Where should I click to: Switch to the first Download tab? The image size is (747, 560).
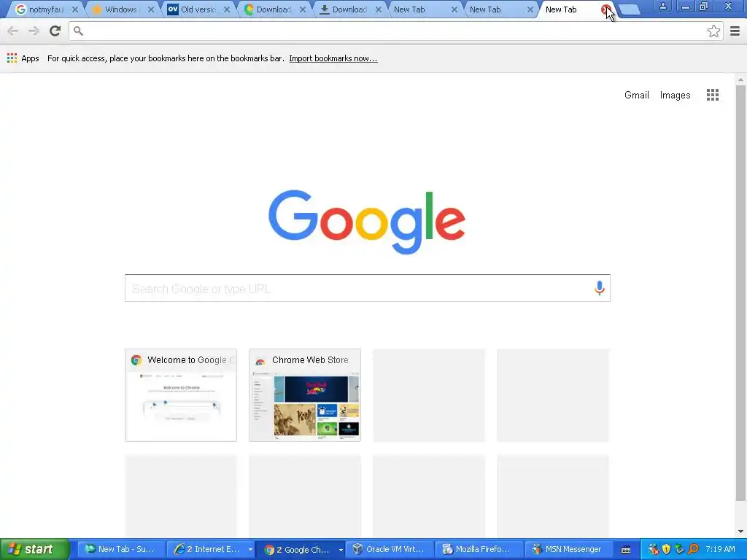[273, 9]
